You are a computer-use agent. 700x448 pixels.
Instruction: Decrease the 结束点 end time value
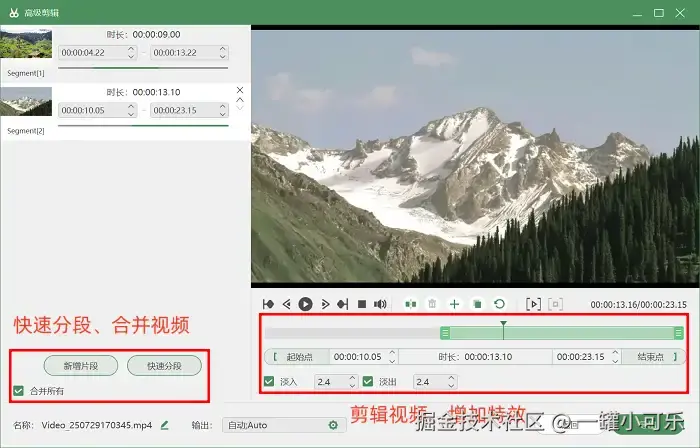[615, 361]
